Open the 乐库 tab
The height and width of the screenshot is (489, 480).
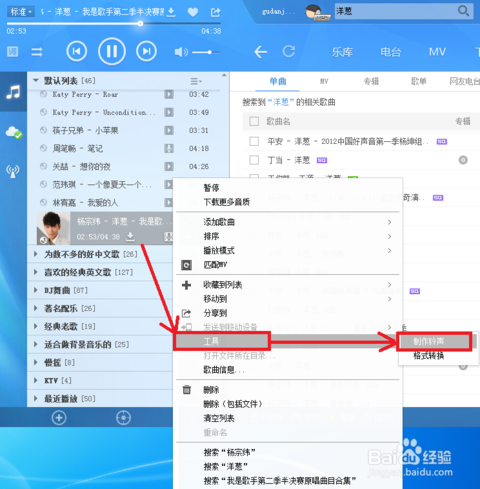pos(342,52)
